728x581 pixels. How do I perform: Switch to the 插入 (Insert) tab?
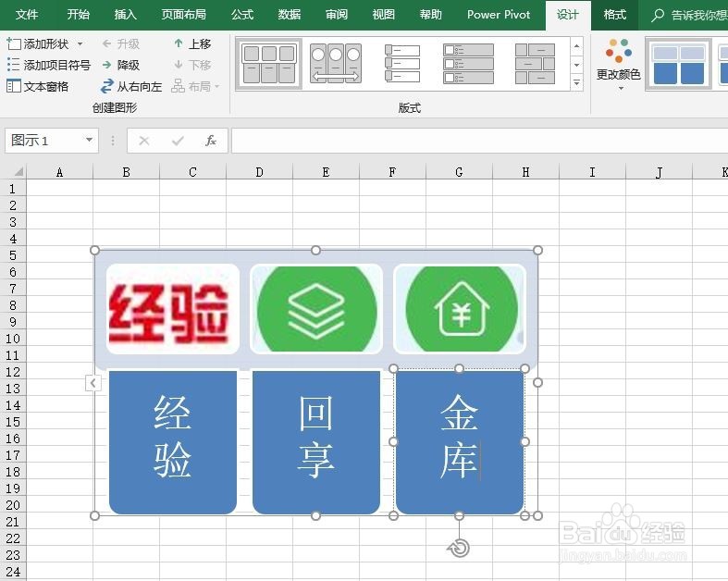click(126, 15)
